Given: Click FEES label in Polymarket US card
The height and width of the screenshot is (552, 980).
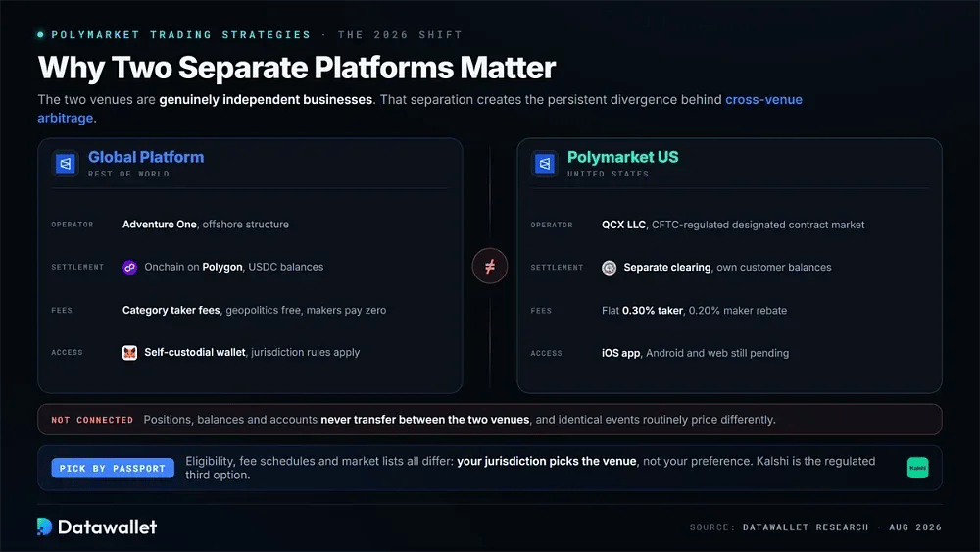Looking at the screenshot, I should click(x=541, y=311).
